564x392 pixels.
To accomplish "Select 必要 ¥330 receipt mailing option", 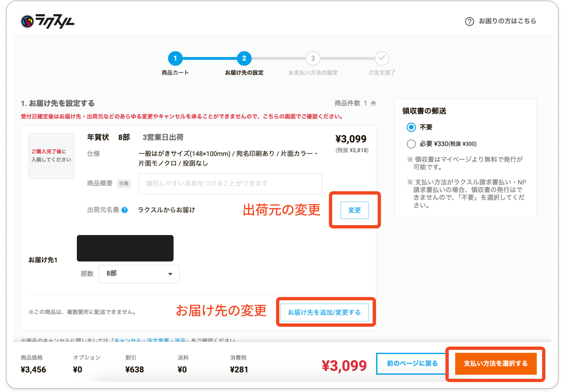I will click(x=411, y=144).
